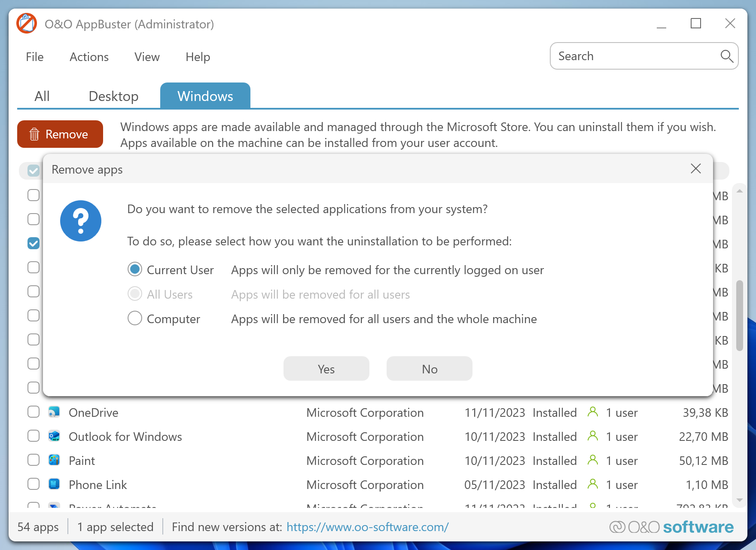This screenshot has height=550, width=756.
Task: Click the 1,10 MB size value
Action: coord(707,485)
